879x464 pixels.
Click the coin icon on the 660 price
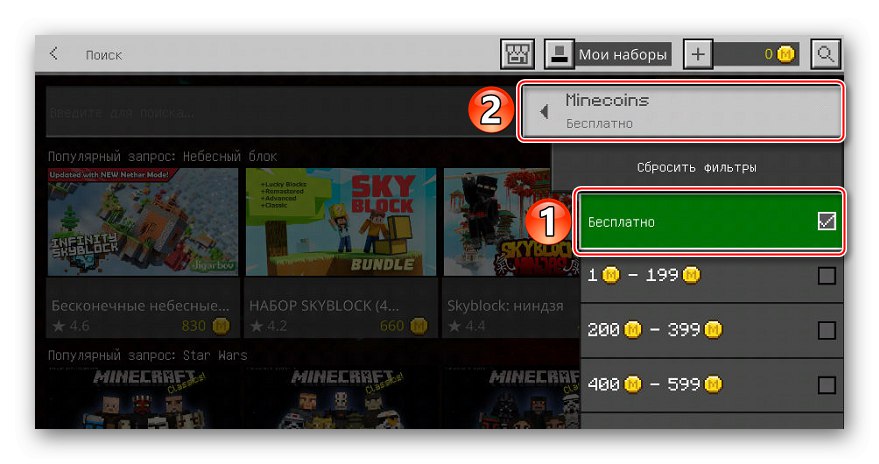click(x=419, y=326)
